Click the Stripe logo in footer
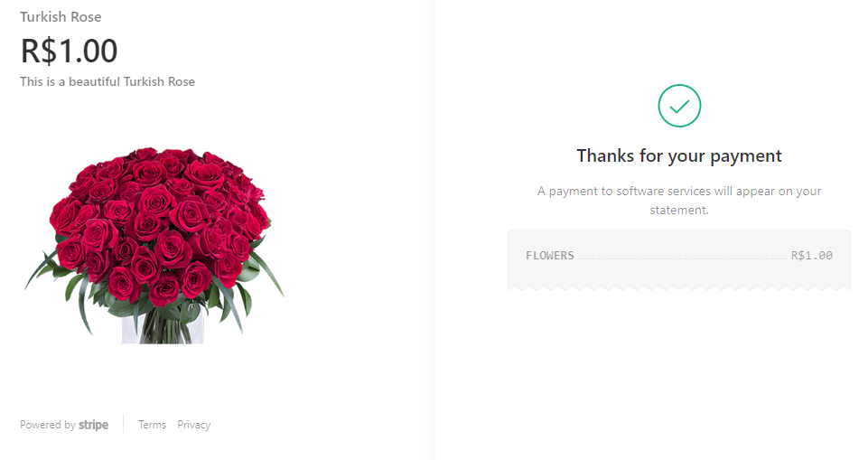The height and width of the screenshot is (460, 868). [93, 425]
